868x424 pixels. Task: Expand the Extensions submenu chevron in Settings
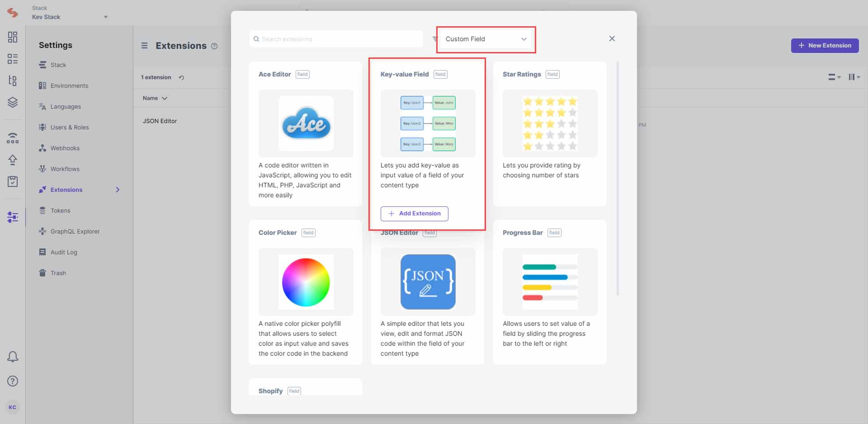click(x=118, y=190)
